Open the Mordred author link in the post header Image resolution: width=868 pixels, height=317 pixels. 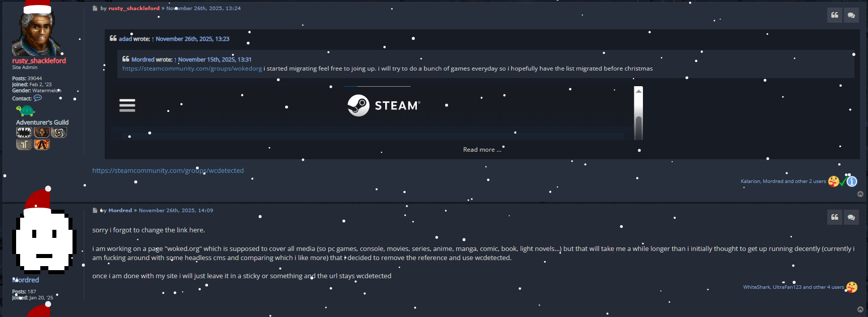pos(120,210)
